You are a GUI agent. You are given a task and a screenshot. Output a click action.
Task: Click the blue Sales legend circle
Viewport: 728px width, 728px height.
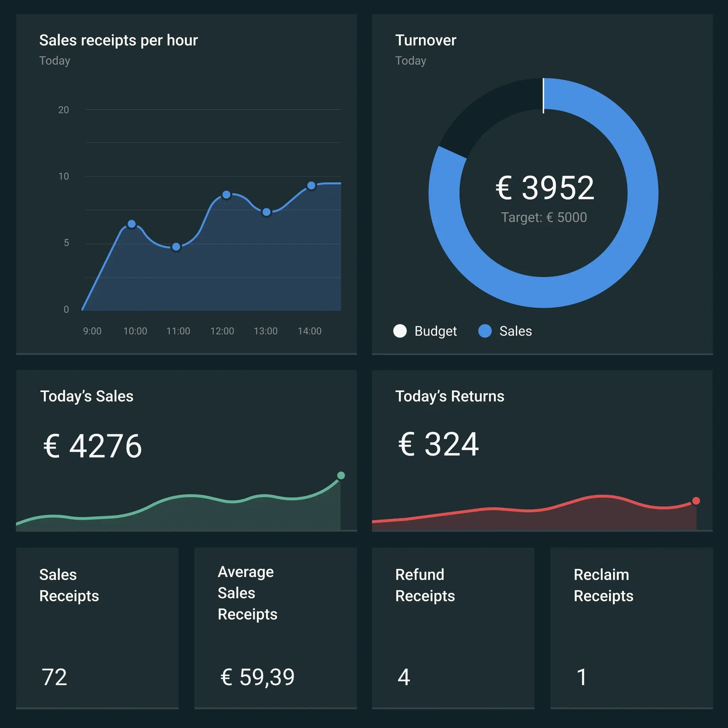coord(484,331)
